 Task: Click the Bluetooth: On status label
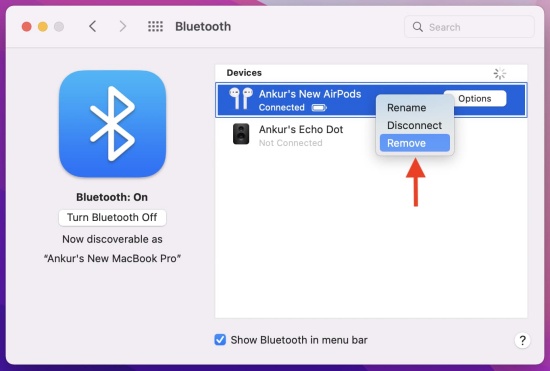(112, 197)
